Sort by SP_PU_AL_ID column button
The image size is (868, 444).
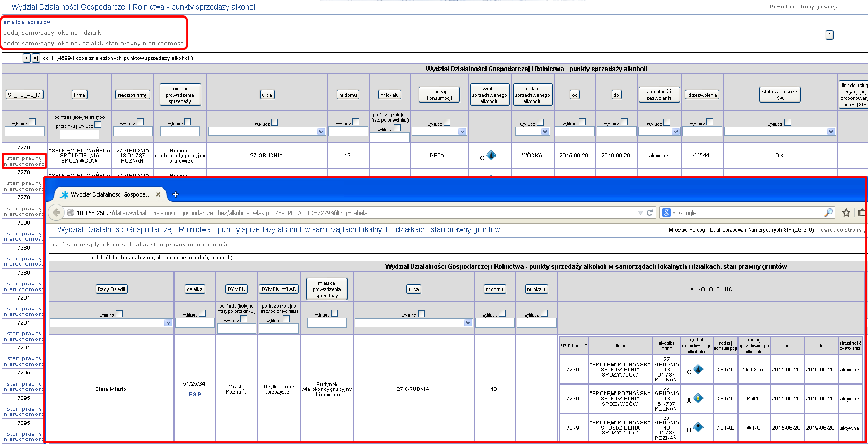point(24,95)
